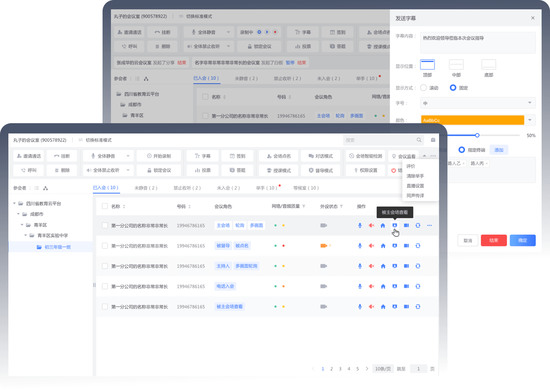The width and height of the screenshot is (550, 392).
Task: Switch to 禁止收听 (2) tab in front window
Action: pyautogui.click(x=187, y=188)
